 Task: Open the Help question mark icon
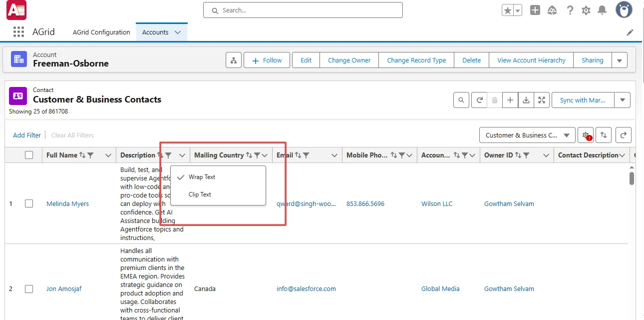pyautogui.click(x=570, y=10)
